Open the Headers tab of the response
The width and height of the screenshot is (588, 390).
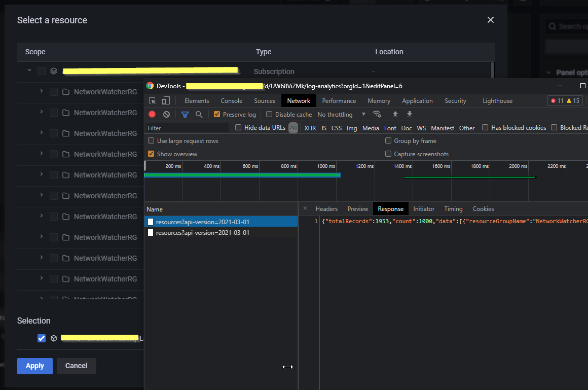(x=326, y=208)
